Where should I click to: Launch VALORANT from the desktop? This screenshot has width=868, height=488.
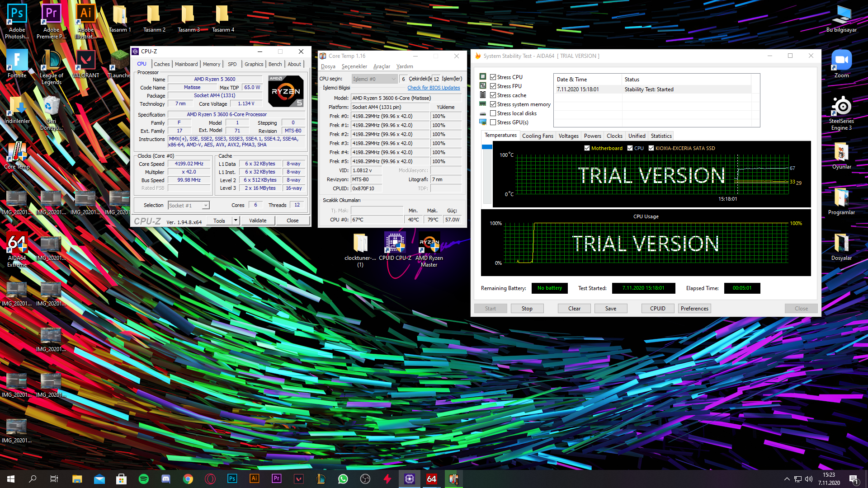click(x=85, y=63)
